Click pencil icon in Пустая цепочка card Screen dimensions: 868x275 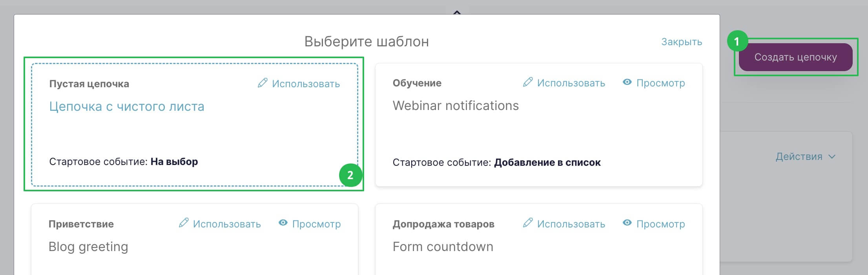[x=263, y=83]
